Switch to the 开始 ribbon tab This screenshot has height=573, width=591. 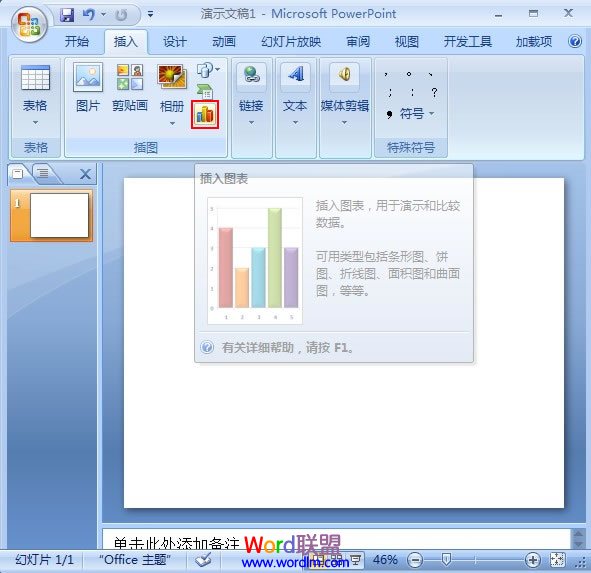tap(77, 41)
